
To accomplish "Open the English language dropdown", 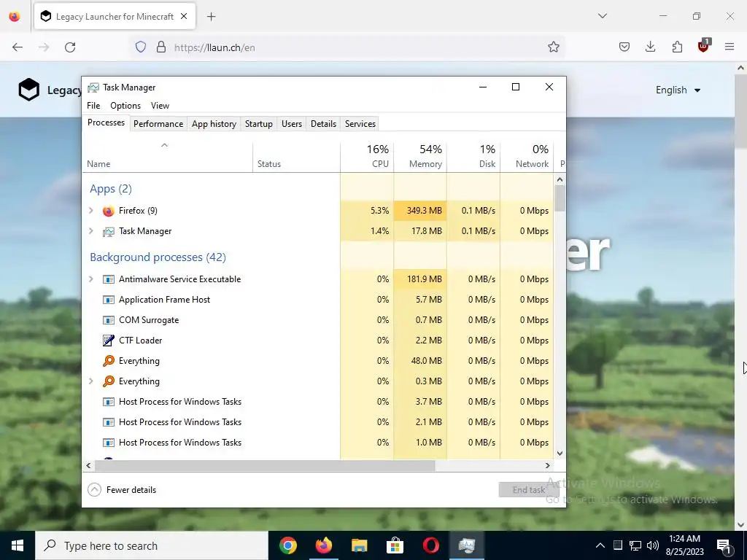I will [x=678, y=90].
